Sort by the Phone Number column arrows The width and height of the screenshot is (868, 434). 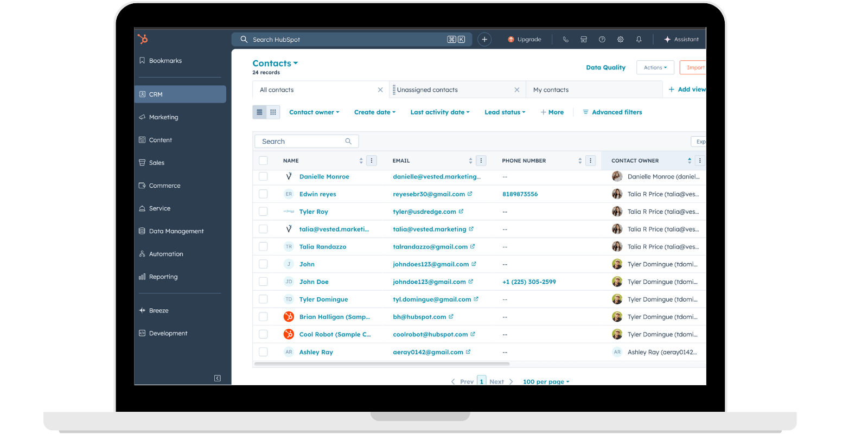tap(580, 161)
